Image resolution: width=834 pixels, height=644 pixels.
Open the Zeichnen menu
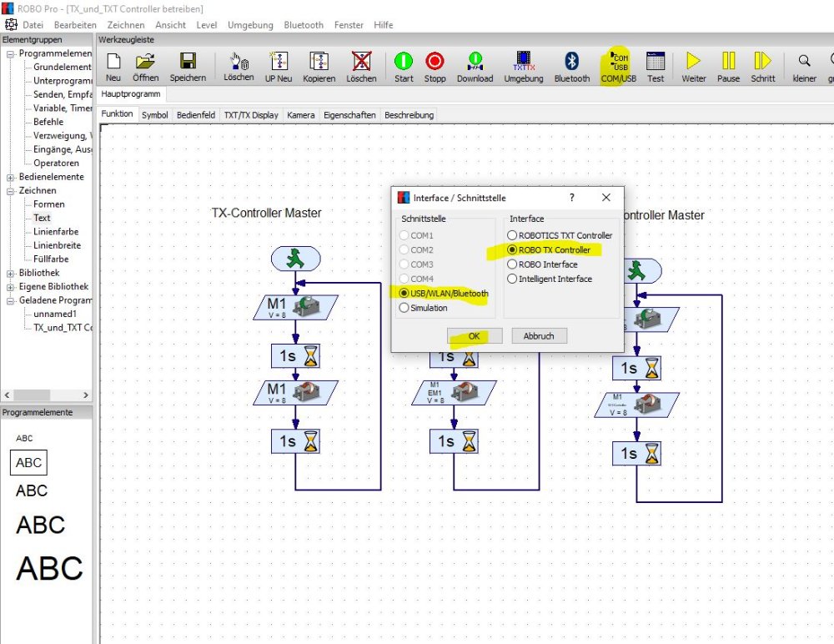[x=126, y=25]
